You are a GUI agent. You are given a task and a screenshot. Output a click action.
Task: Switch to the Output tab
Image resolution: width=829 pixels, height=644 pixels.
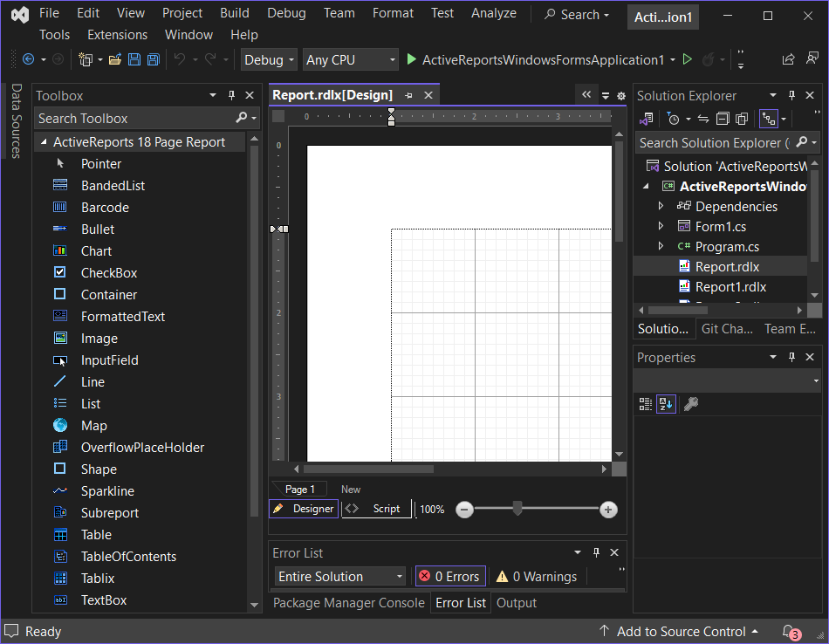[x=516, y=603]
